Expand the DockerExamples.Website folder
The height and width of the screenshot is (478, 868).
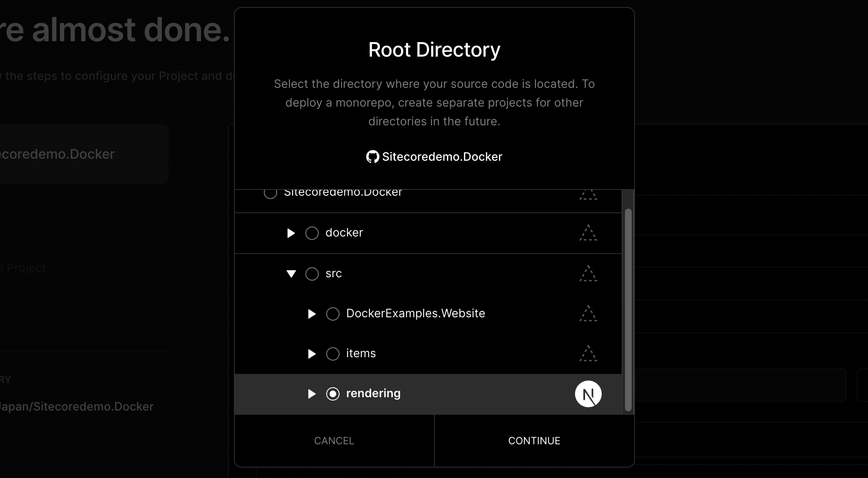(312, 314)
